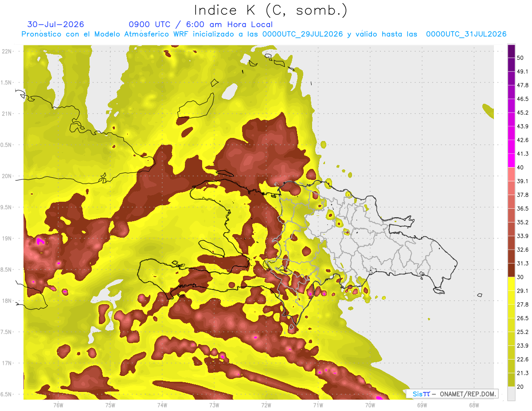Viewport: 532px width, 411px height.
Task: Click the colorbar label '46.5'
Action: [523, 99]
